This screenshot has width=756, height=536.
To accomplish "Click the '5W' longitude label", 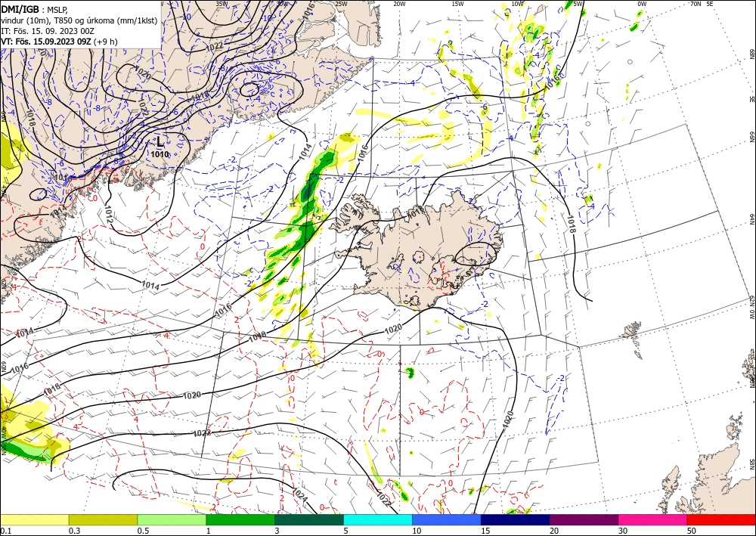I will pyautogui.click(x=578, y=4).
